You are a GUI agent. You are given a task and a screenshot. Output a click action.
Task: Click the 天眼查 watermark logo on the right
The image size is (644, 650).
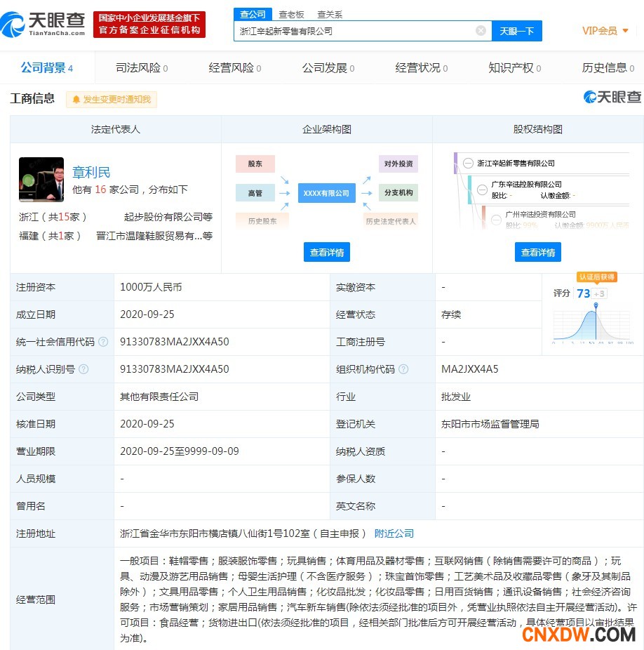point(612,98)
